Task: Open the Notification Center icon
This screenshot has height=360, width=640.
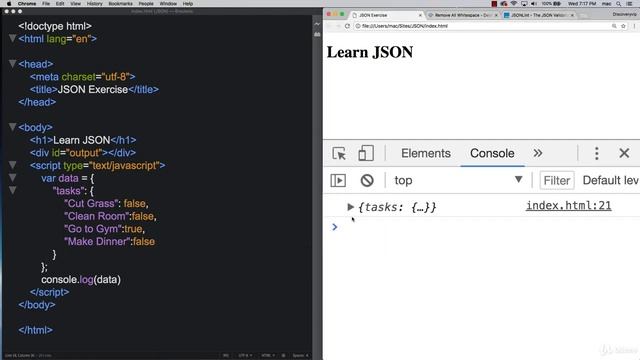Action: 630,4
